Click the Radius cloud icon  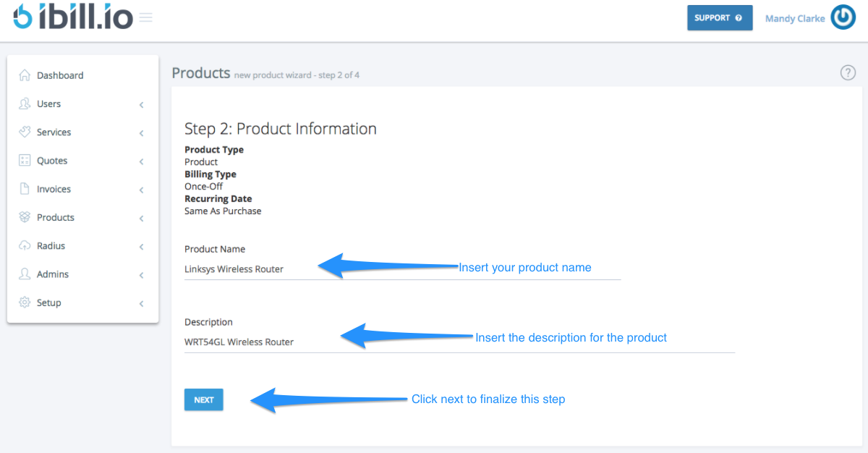[25, 245]
